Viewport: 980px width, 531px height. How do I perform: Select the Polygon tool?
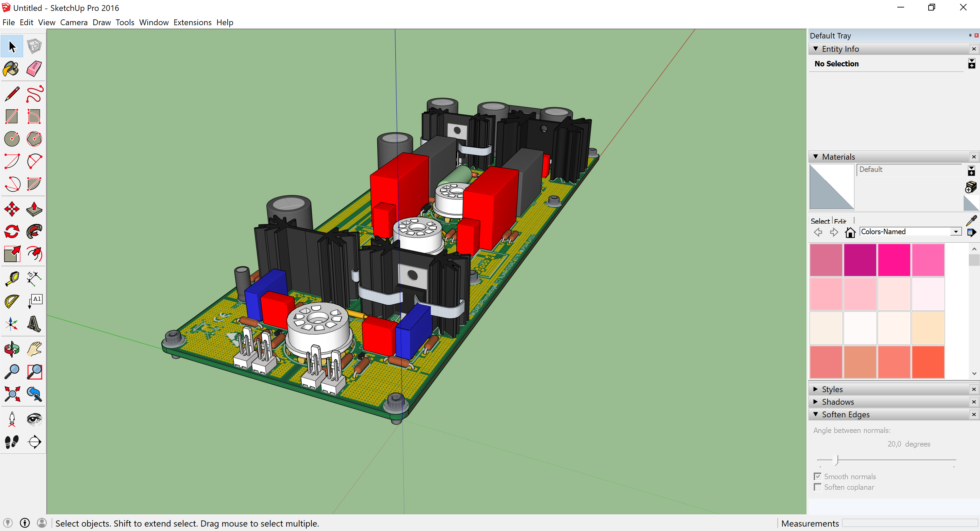pyautogui.click(x=34, y=139)
